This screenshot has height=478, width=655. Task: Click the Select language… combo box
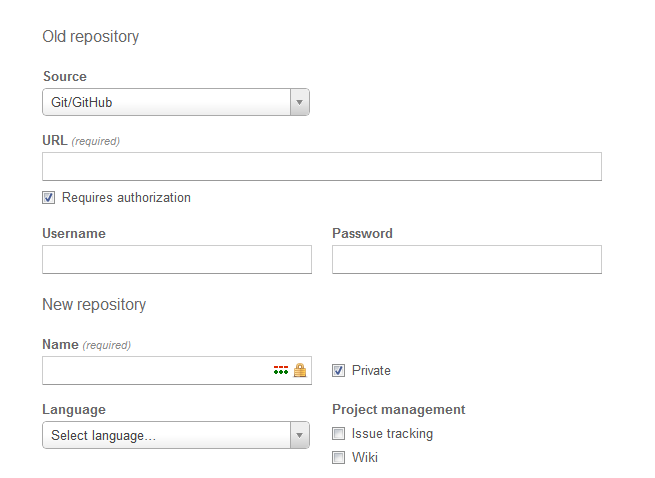pyautogui.click(x=176, y=435)
